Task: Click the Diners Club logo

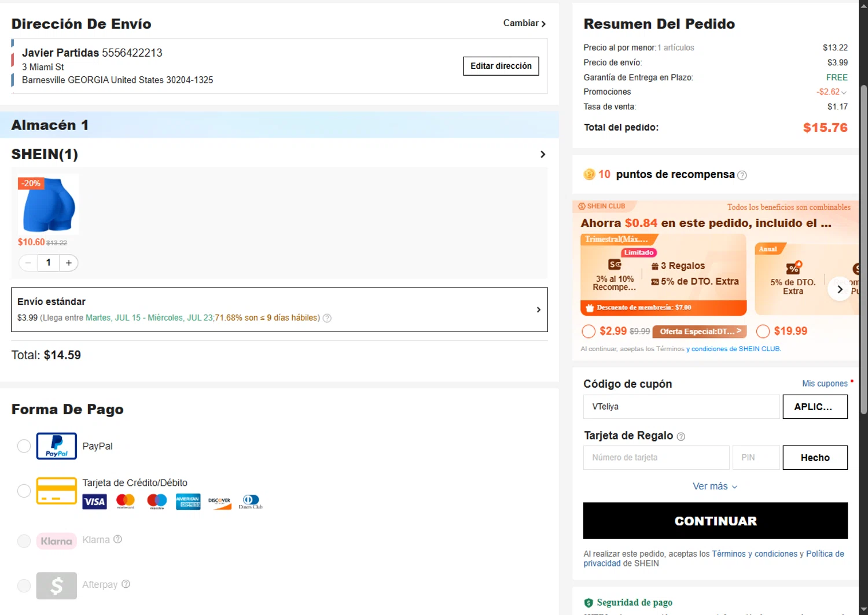Action: click(251, 502)
